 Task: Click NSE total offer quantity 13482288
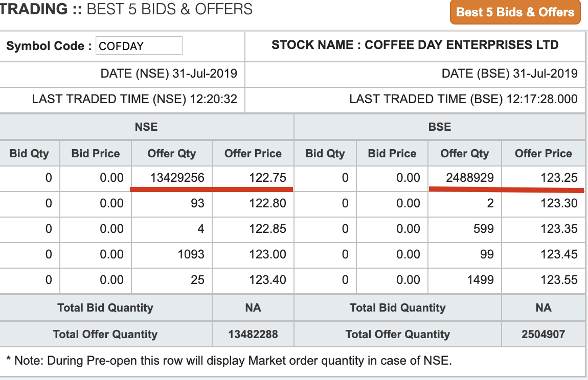point(253,335)
